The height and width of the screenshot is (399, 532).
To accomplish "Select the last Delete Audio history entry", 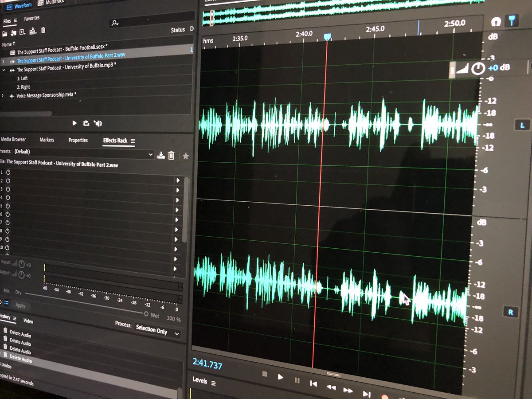I will (x=20, y=359).
